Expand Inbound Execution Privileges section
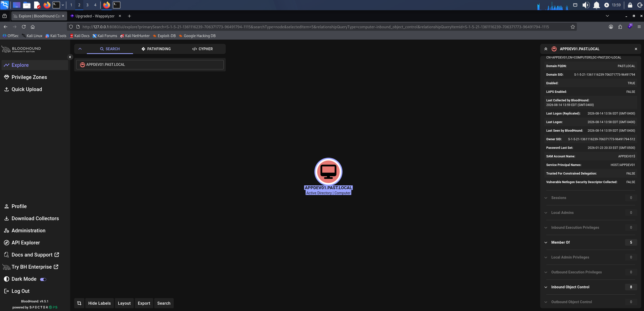644x311 pixels. 590,228
